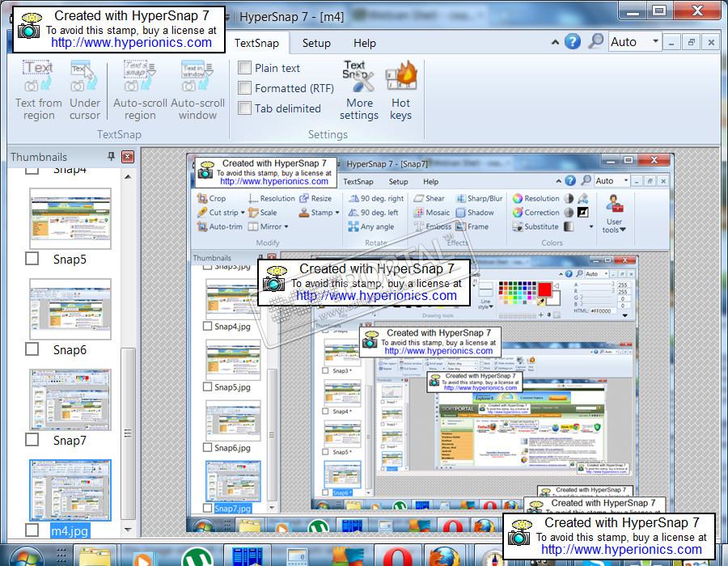Open Windows Explorer folder on the taskbar

(x=95, y=556)
